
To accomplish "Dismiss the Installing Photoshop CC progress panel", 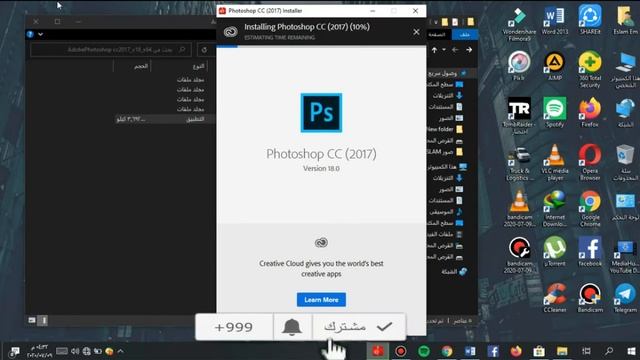I will 416,32.
